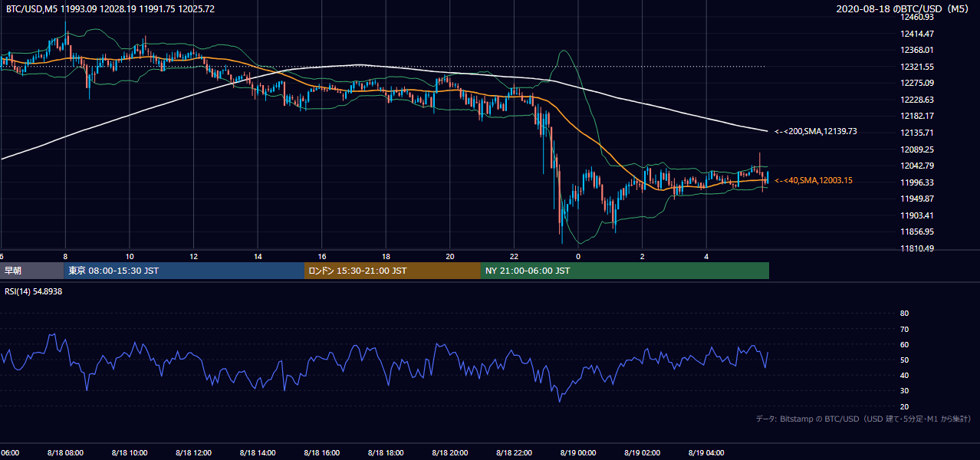Viewport: 980px width, 460px height.
Task: Select the NY 21:00-06:00 JST session bar
Action: click(625, 271)
